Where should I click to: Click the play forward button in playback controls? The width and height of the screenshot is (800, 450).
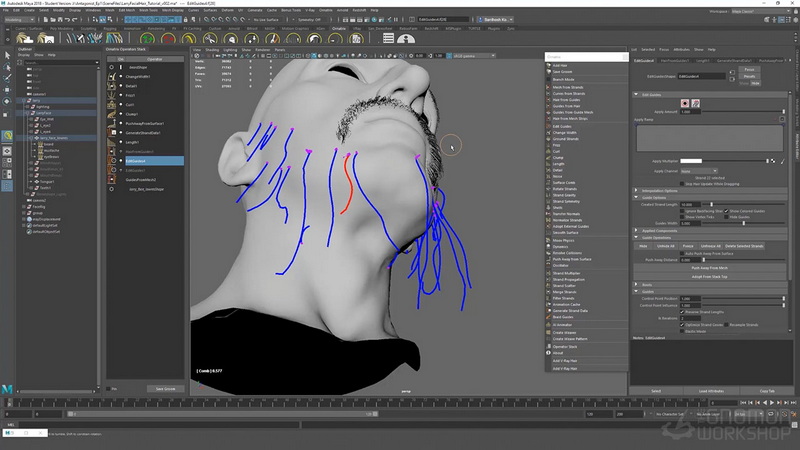772,403
